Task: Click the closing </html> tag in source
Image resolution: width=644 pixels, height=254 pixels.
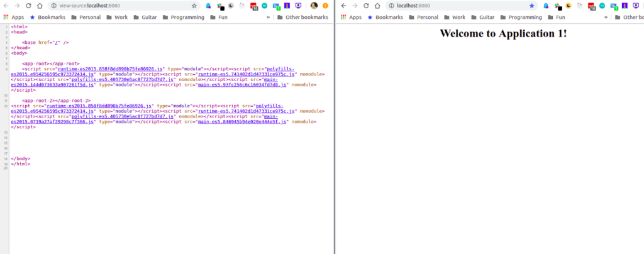Action: pos(21,163)
